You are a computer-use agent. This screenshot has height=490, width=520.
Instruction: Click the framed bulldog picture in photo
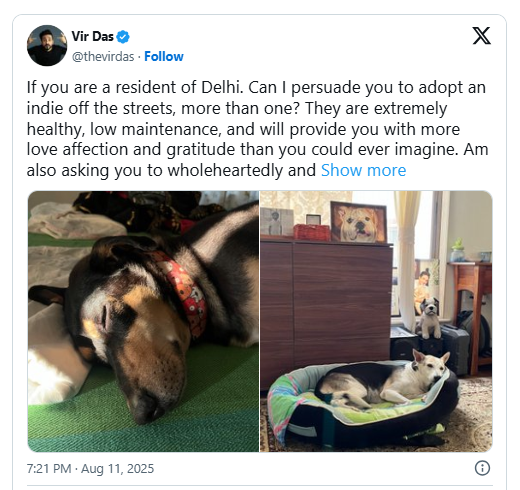[x=359, y=222]
